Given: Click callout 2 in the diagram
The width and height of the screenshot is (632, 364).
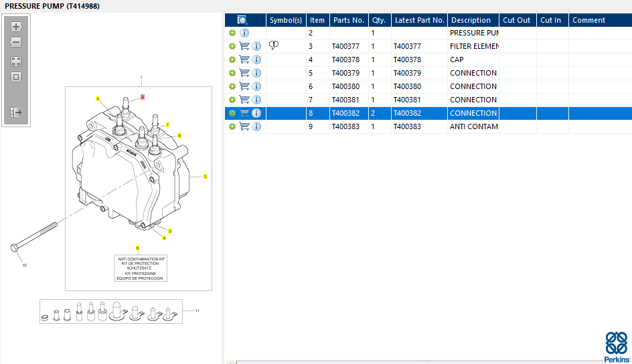Looking at the screenshot, I should tap(205, 177).
